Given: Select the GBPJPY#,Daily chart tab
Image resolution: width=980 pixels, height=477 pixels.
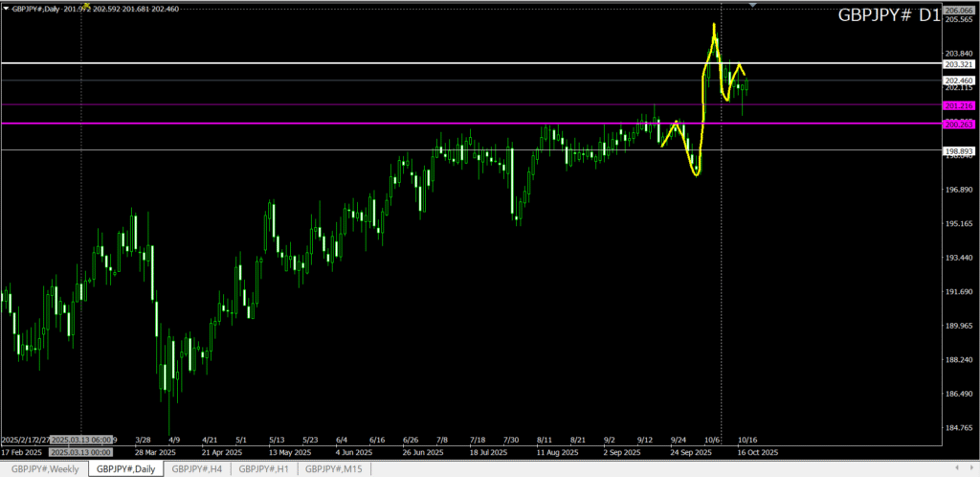Looking at the screenshot, I should tap(125, 468).
